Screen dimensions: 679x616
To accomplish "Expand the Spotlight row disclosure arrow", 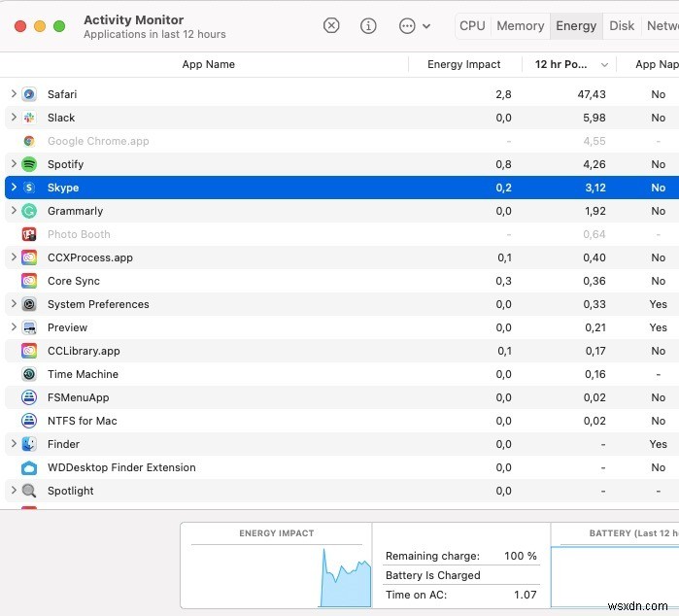I will click(14, 491).
